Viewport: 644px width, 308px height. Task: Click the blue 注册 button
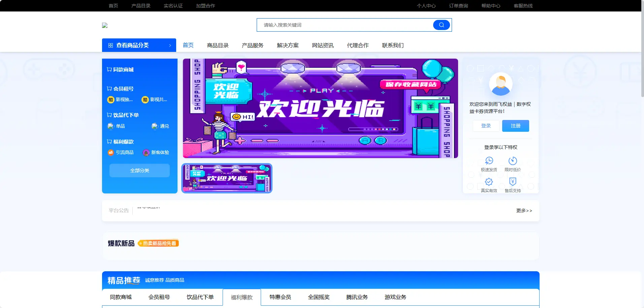click(x=515, y=126)
